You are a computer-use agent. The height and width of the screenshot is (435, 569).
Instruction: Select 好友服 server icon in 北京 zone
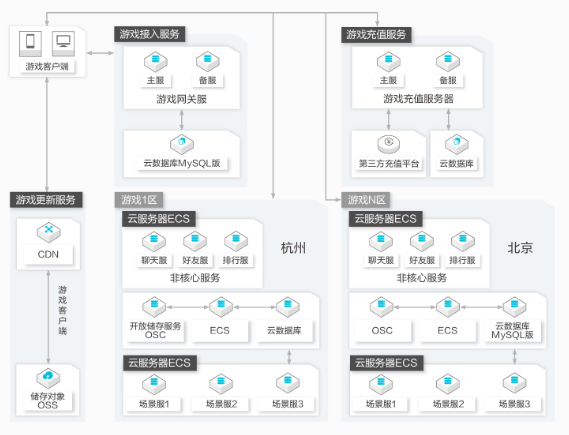(422, 241)
